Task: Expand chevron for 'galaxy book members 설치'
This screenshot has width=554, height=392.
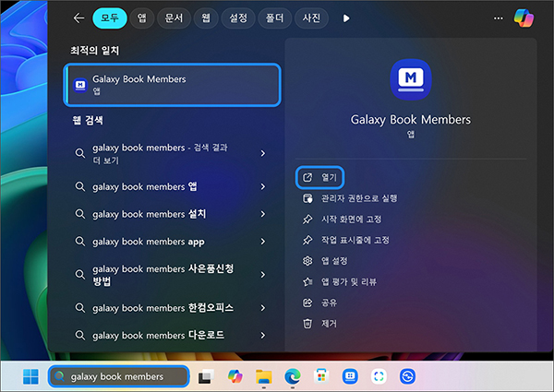Action: point(263,214)
